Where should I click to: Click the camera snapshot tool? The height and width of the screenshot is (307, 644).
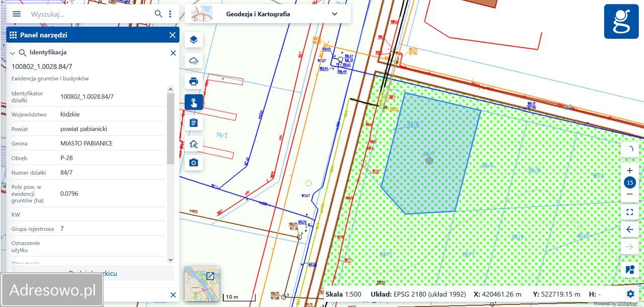[x=194, y=163]
